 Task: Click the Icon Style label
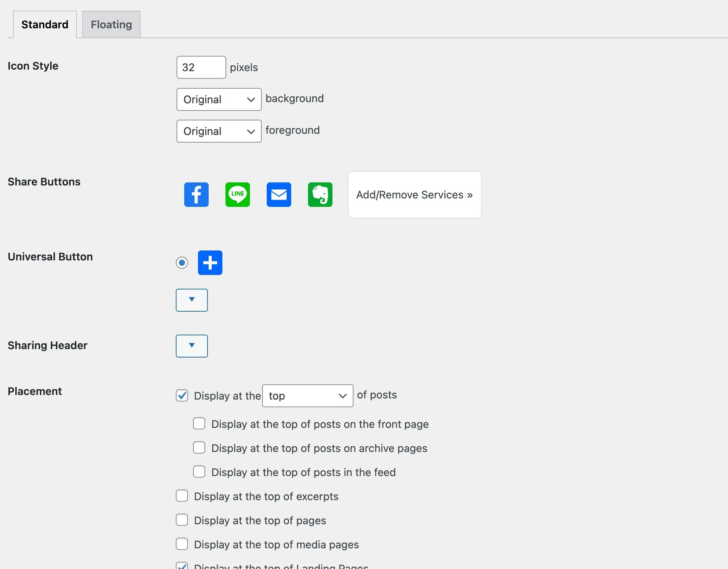click(x=33, y=66)
